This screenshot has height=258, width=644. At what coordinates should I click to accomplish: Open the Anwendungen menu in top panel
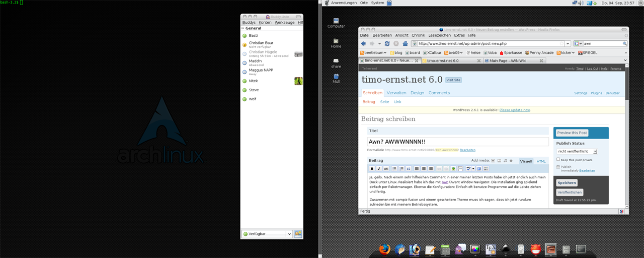click(x=343, y=3)
